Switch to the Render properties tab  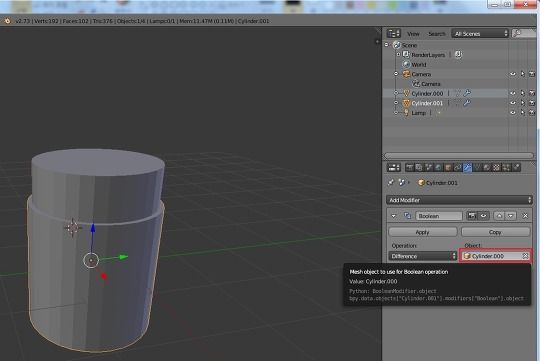point(409,167)
